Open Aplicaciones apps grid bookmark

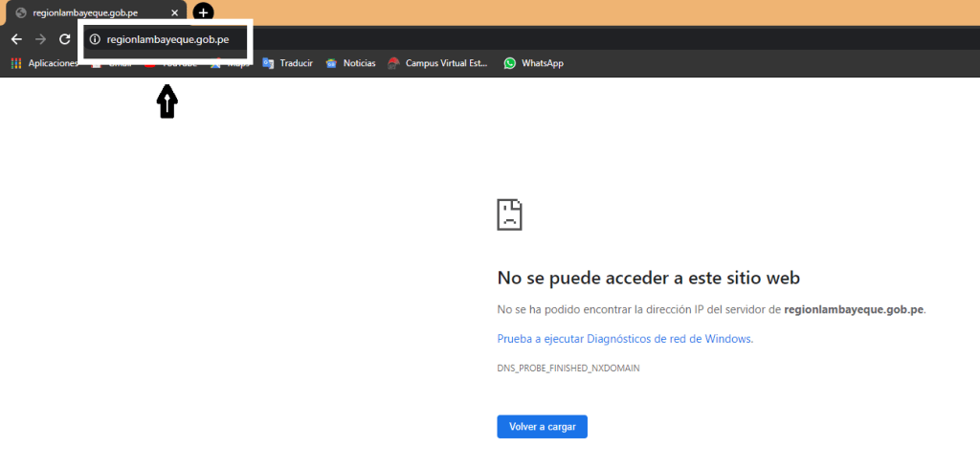pyautogui.click(x=45, y=63)
